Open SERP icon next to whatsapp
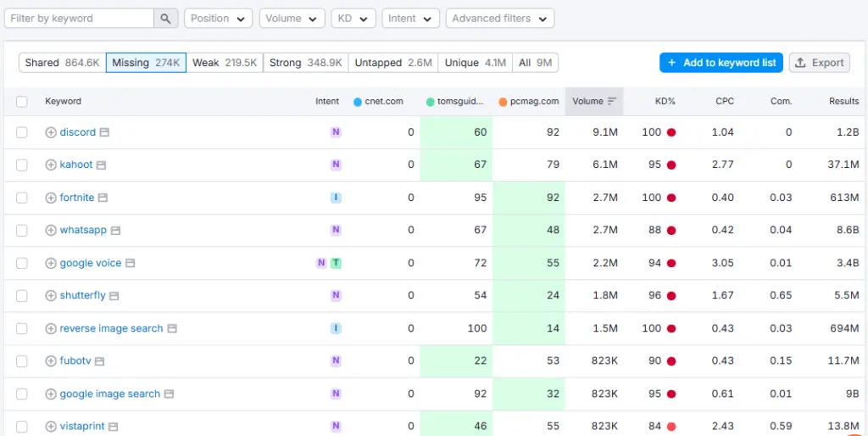This screenshot has height=436, width=868. pyautogui.click(x=115, y=231)
